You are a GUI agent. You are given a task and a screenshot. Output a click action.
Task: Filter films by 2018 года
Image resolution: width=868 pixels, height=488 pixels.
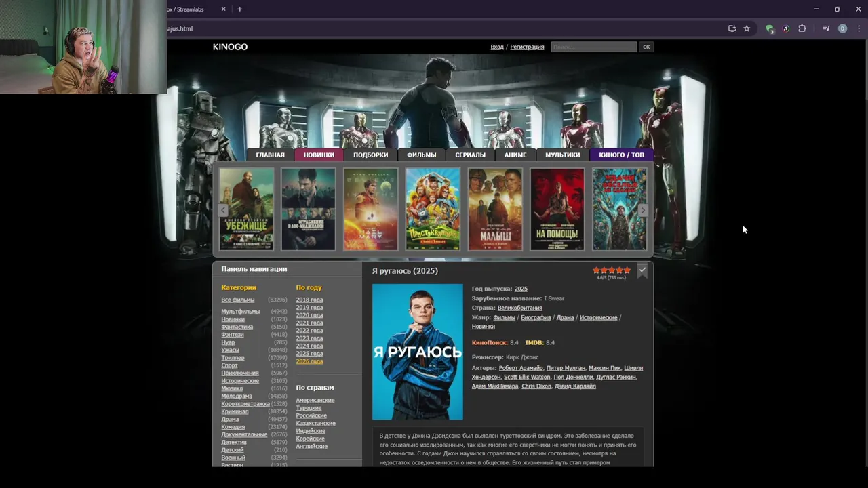(x=309, y=300)
